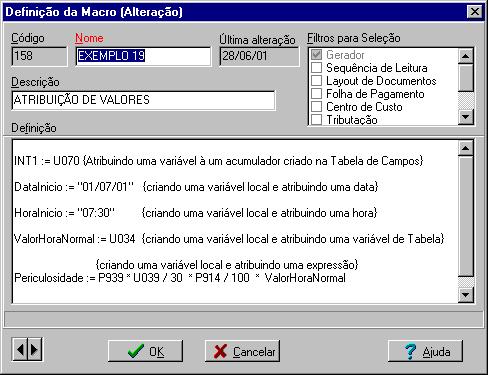Viewport: 488px width, 375px height.
Task: Toggle the Gerador checkbox
Action: point(316,55)
